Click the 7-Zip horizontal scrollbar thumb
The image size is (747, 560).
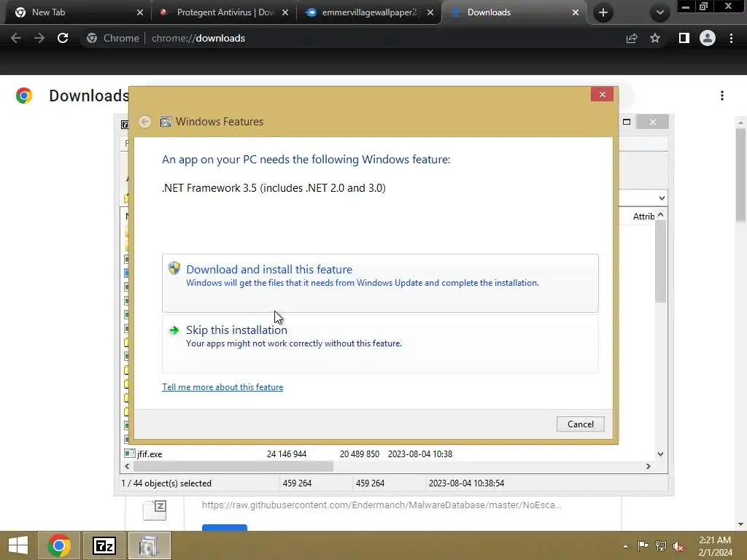(233, 466)
